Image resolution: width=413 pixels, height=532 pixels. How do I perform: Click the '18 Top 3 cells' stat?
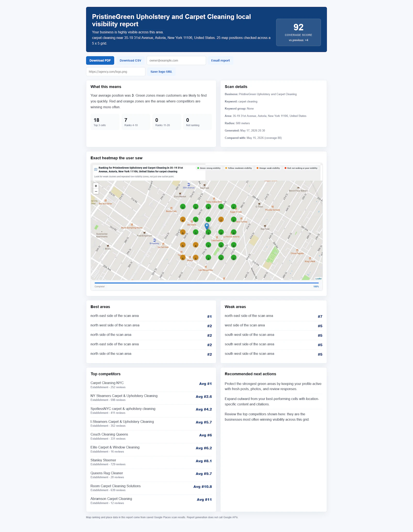(105, 122)
